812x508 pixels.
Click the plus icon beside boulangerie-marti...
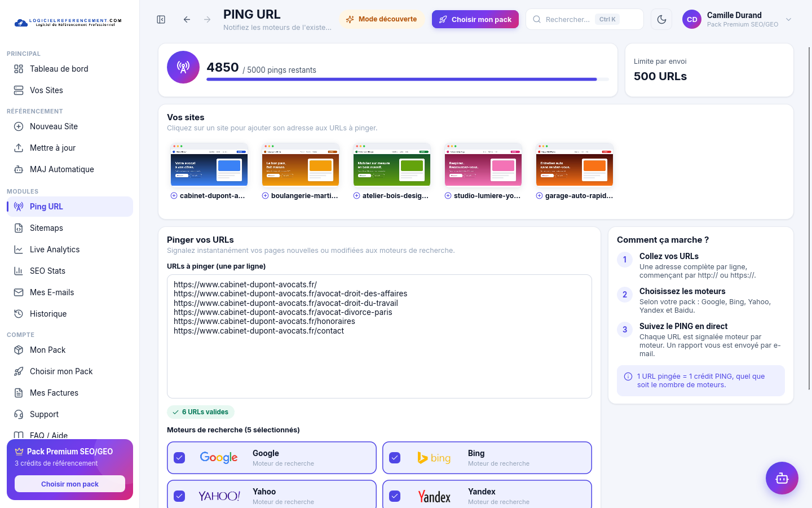pyautogui.click(x=265, y=196)
